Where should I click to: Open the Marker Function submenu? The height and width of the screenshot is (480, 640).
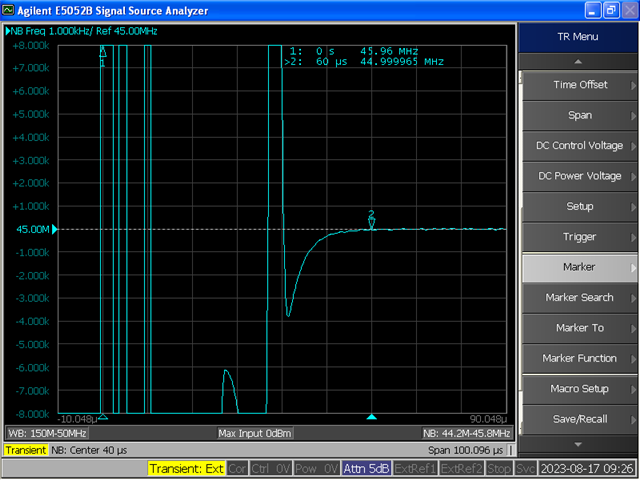pos(580,359)
